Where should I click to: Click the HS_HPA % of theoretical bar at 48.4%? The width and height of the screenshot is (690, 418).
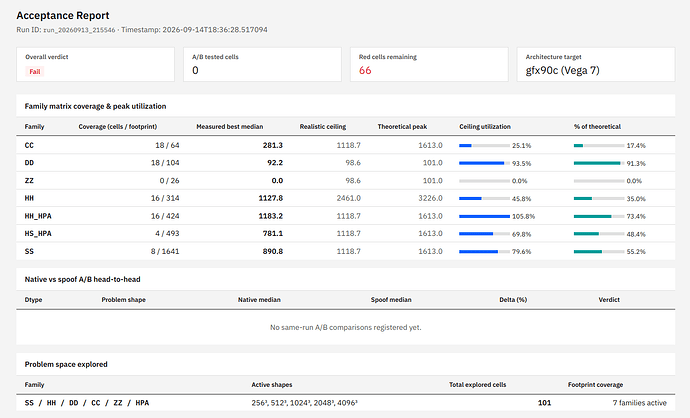(599, 234)
